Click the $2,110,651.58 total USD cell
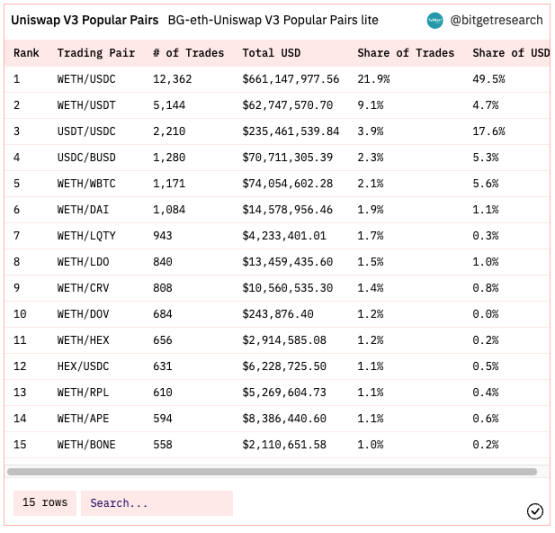Viewport: 555px width, 533px height. click(284, 445)
